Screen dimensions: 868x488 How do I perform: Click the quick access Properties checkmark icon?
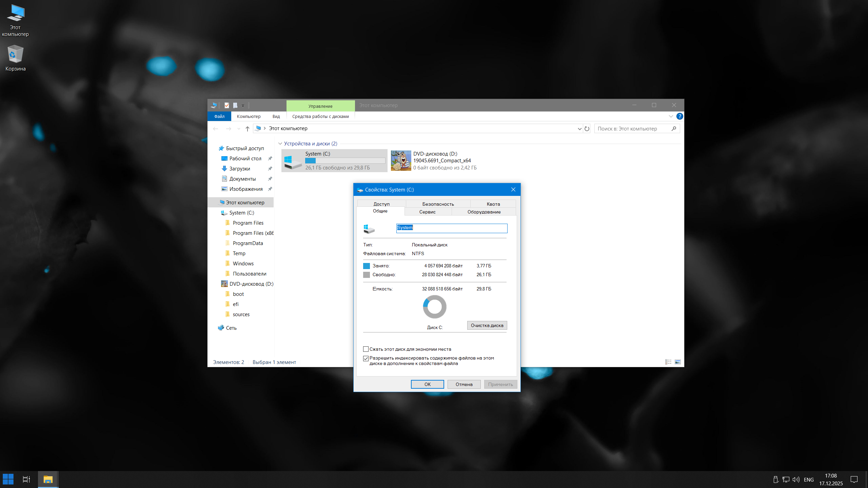tap(227, 105)
